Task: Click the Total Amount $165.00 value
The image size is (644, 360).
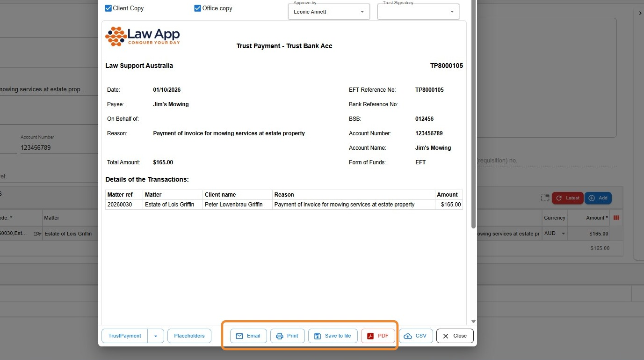Action: [163, 162]
